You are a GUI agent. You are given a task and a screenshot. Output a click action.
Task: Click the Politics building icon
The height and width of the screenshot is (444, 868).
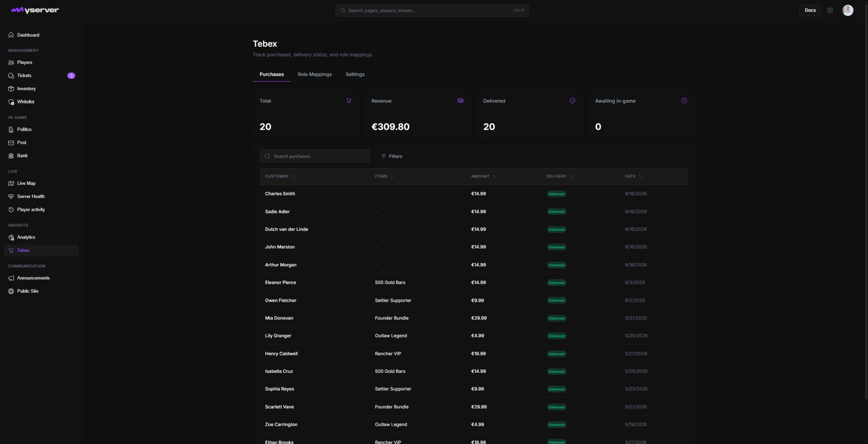(x=11, y=129)
